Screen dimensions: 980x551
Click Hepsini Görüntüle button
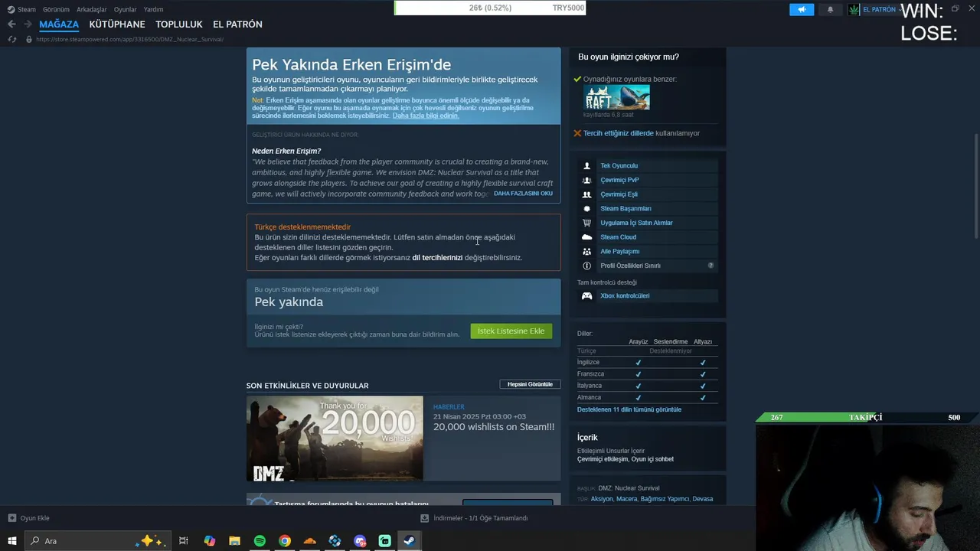[530, 384]
